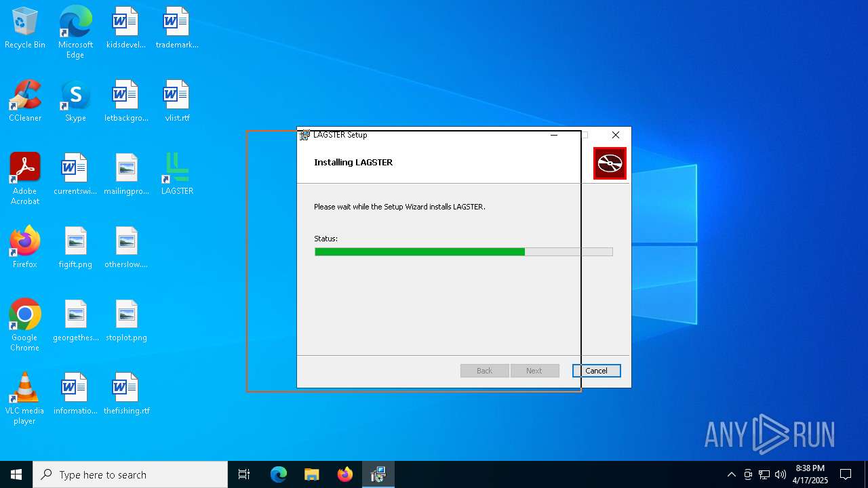Open the network status tray icon
The image size is (868, 488).
coord(764,474)
